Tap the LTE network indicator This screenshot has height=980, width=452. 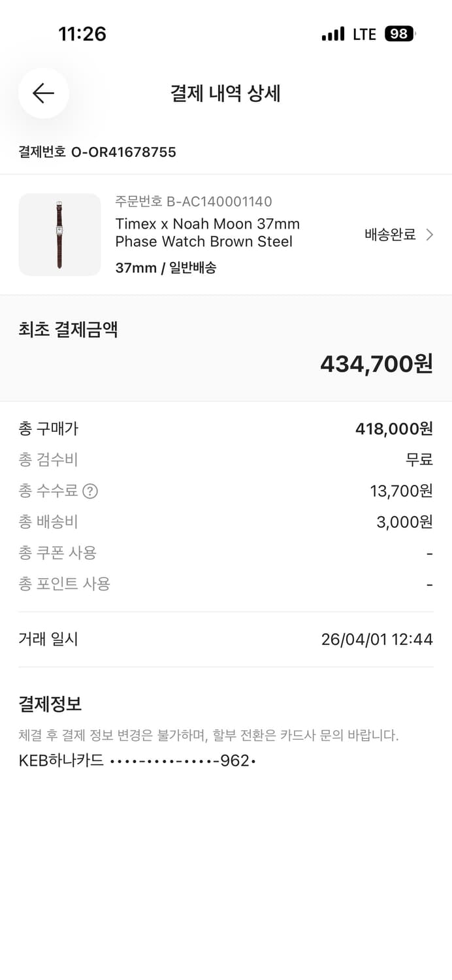[x=363, y=33]
